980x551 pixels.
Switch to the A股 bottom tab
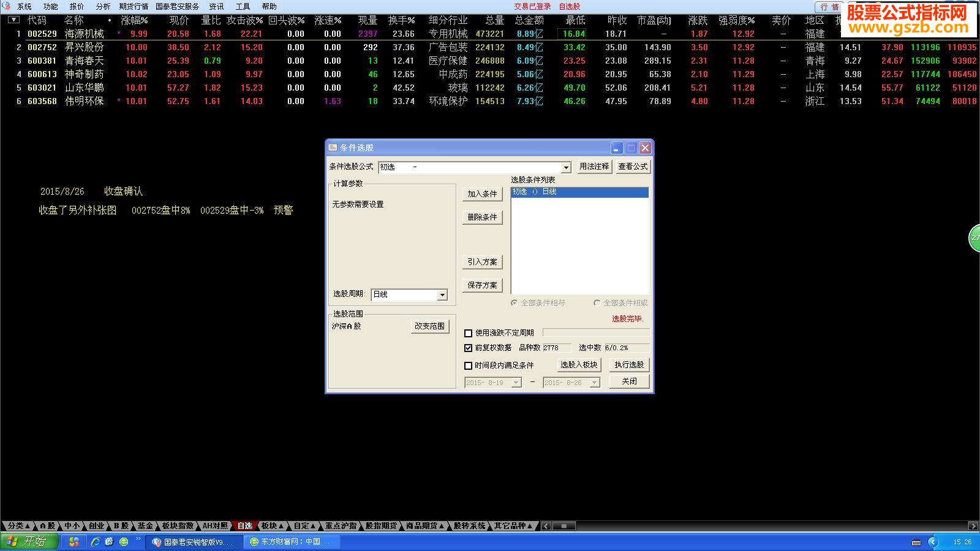(47, 526)
